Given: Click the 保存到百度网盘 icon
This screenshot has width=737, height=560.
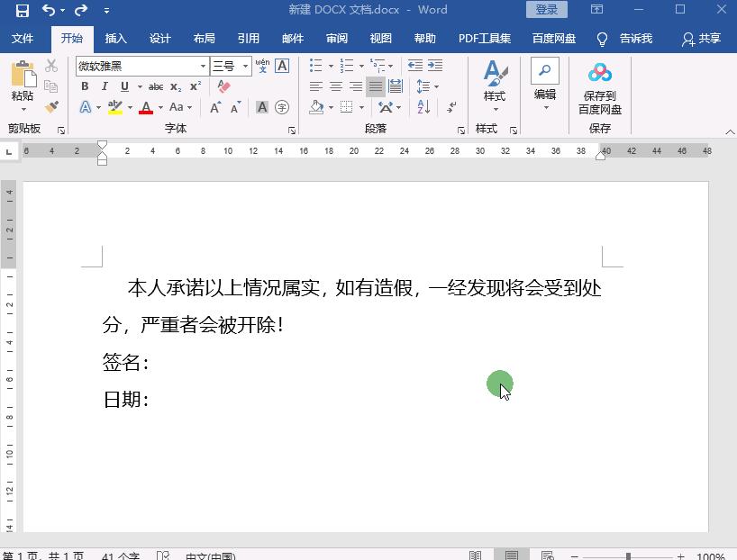Looking at the screenshot, I should (x=600, y=86).
